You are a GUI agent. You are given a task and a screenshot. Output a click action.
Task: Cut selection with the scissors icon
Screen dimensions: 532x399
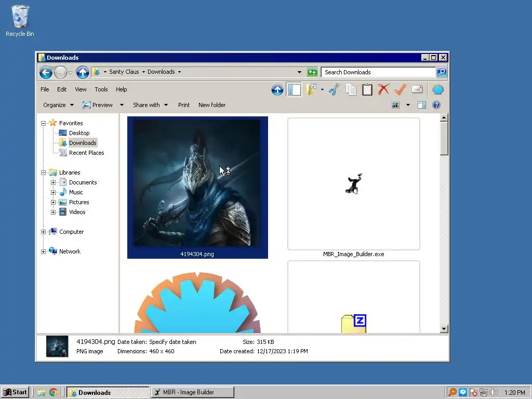[x=334, y=89]
